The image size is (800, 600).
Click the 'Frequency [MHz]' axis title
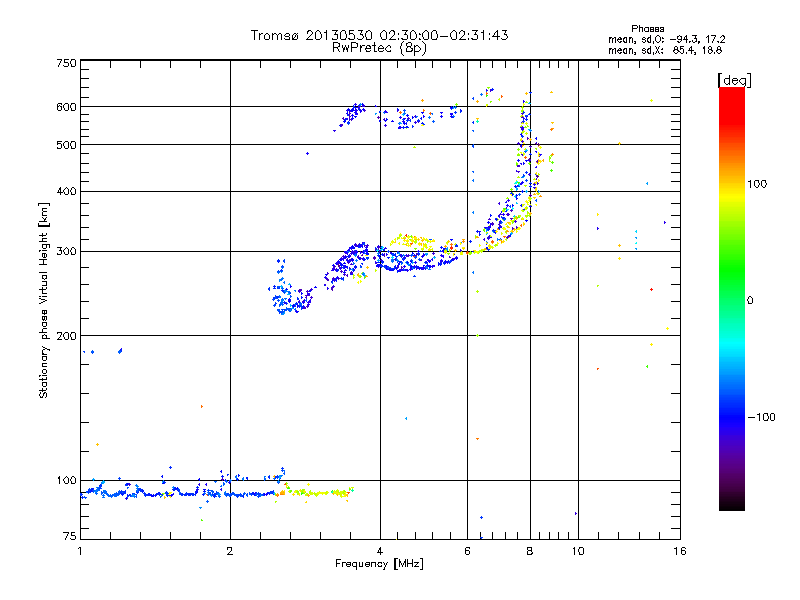(379, 563)
